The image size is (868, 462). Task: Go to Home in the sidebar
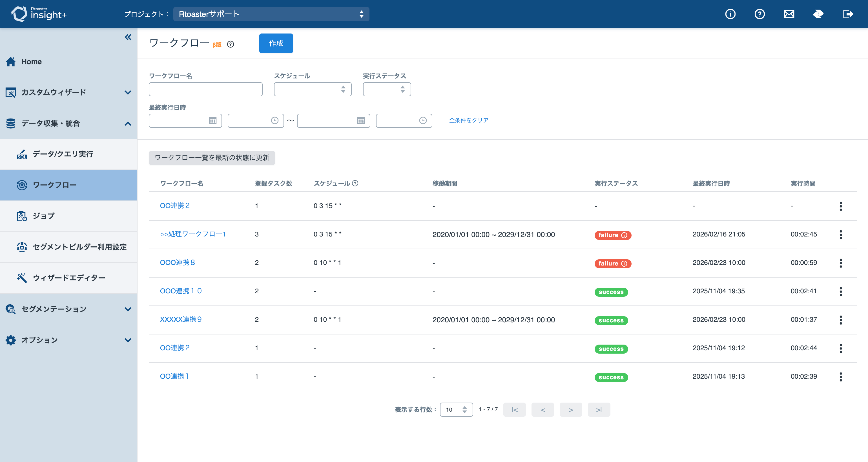click(68, 62)
